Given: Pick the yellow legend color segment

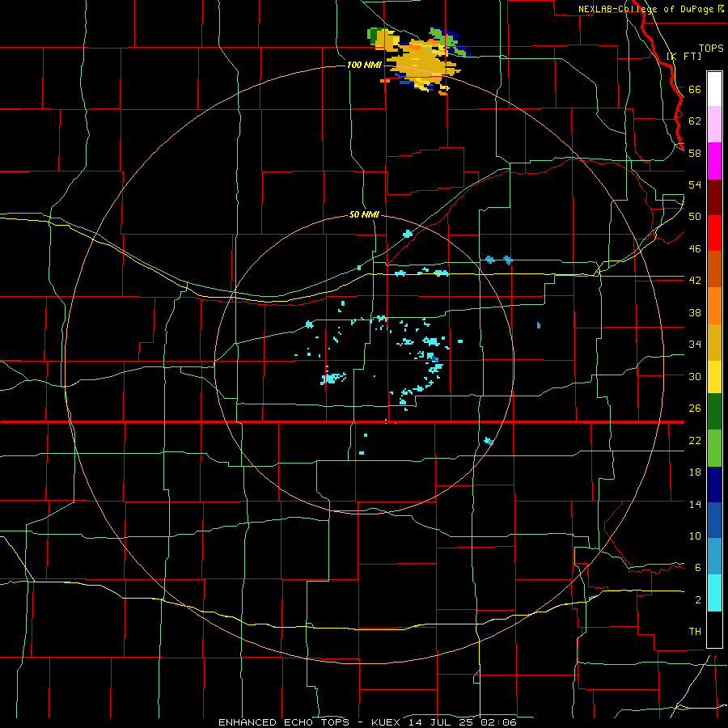Looking at the screenshot, I should tap(714, 377).
